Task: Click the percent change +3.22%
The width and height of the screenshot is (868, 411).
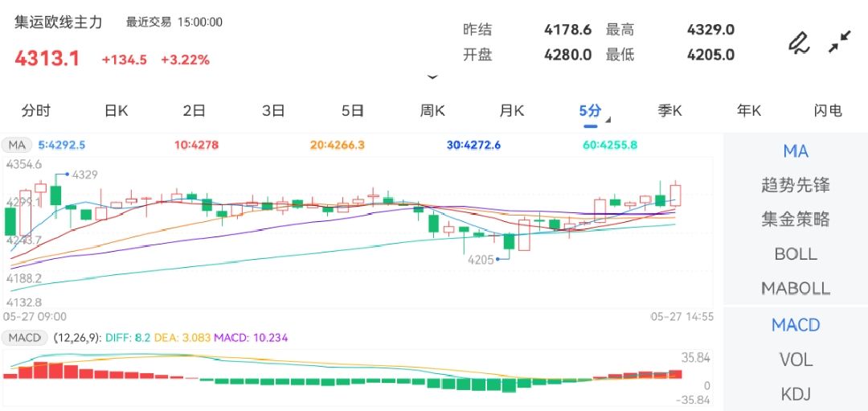Action: pyautogui.click(x=186, y=60)
